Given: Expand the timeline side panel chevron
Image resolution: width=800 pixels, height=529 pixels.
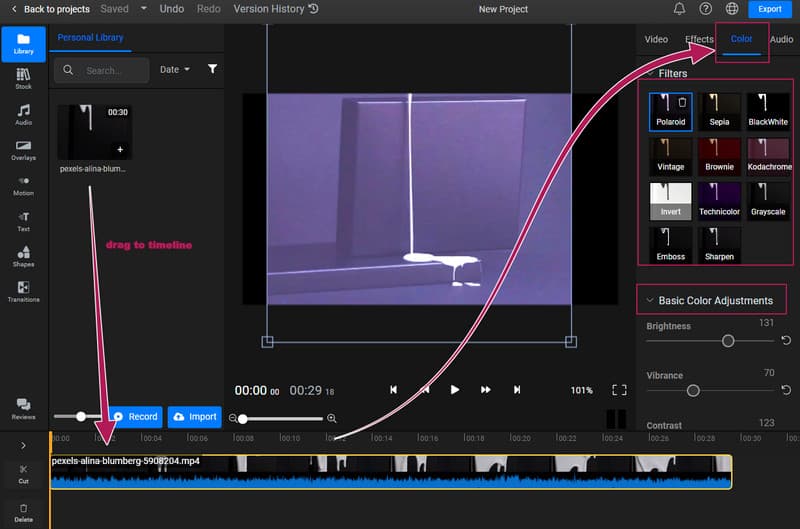Looking at the screenshot, I should point(23,445).
